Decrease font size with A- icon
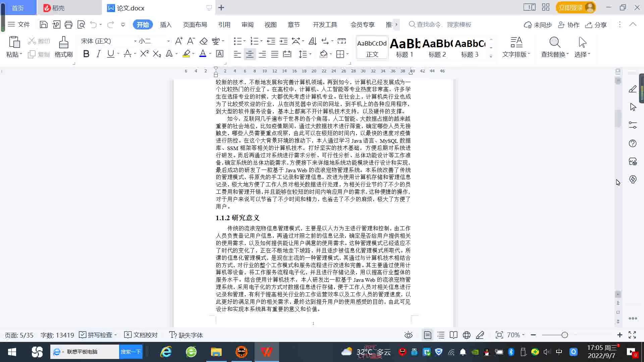 [191, 41]
